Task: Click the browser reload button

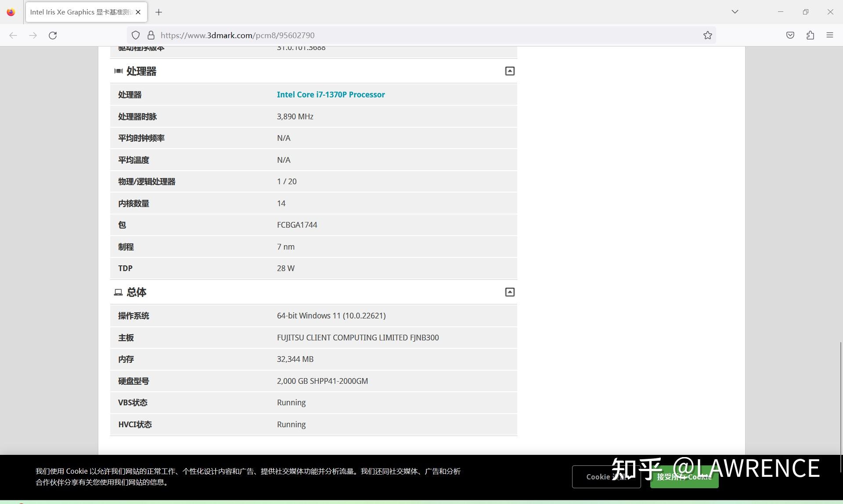Action: pos(53,36)
